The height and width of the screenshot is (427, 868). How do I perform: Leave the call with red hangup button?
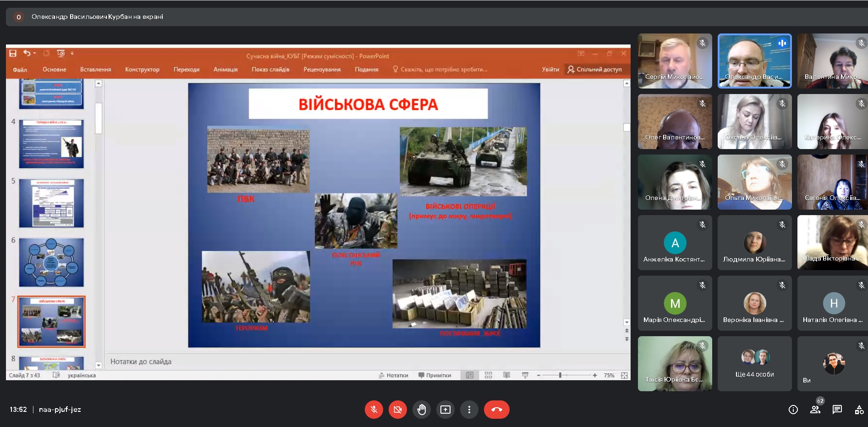(x=496, y=410)
